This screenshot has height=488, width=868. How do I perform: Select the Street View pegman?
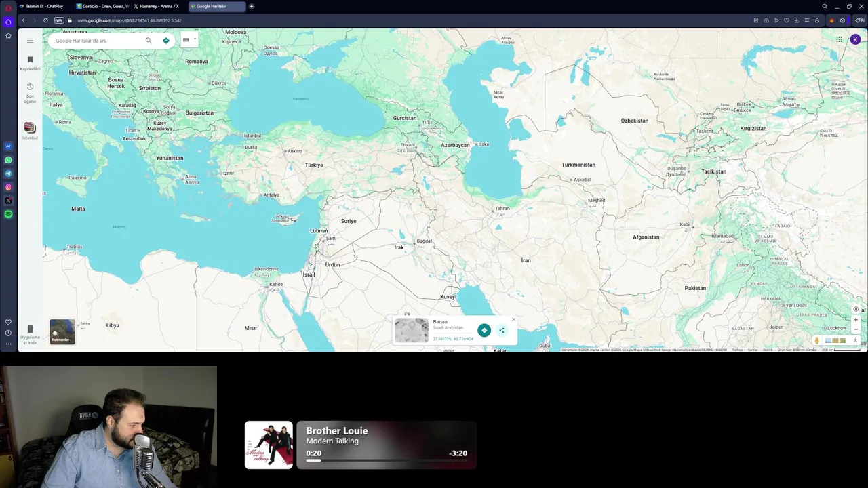pyautogui.click(x=817, y=340)
